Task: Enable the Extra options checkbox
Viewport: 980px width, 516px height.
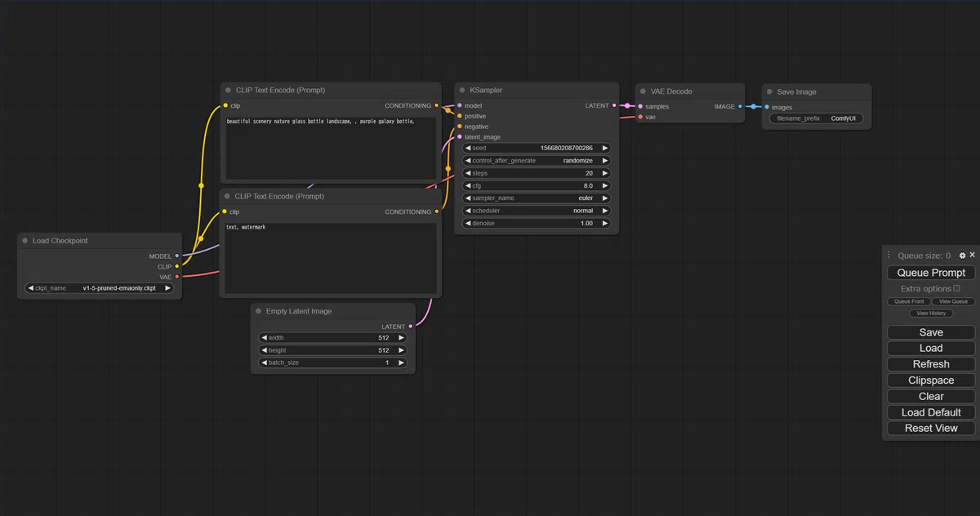Action: click(956, 288)
